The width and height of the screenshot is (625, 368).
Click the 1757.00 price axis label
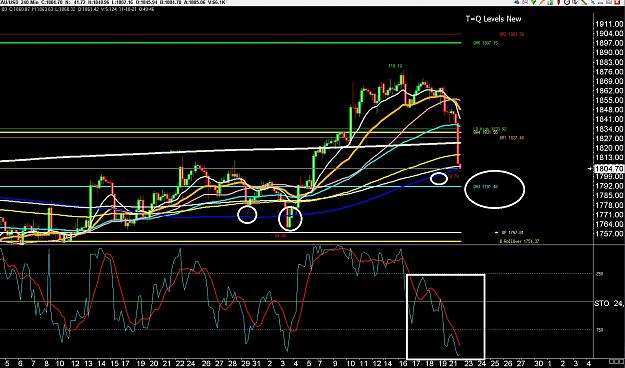pyautogui.click(x=609, y=234)
